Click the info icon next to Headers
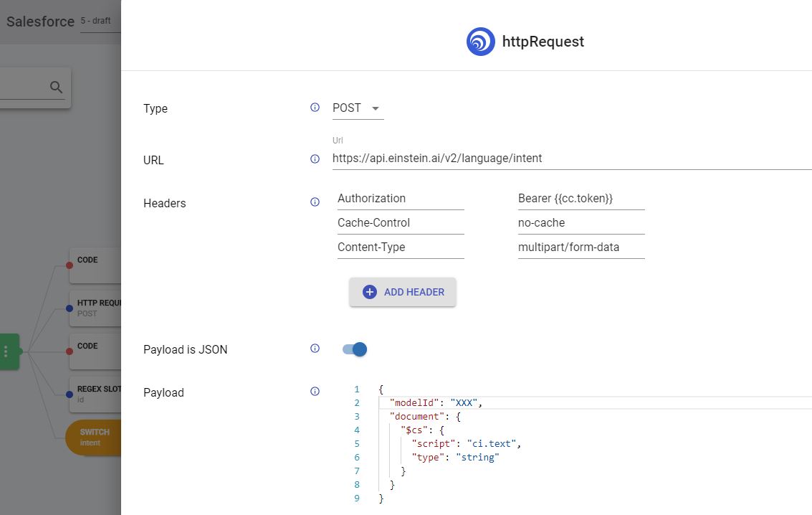This screenshot has height=515, width=812. tap(315, 202)
